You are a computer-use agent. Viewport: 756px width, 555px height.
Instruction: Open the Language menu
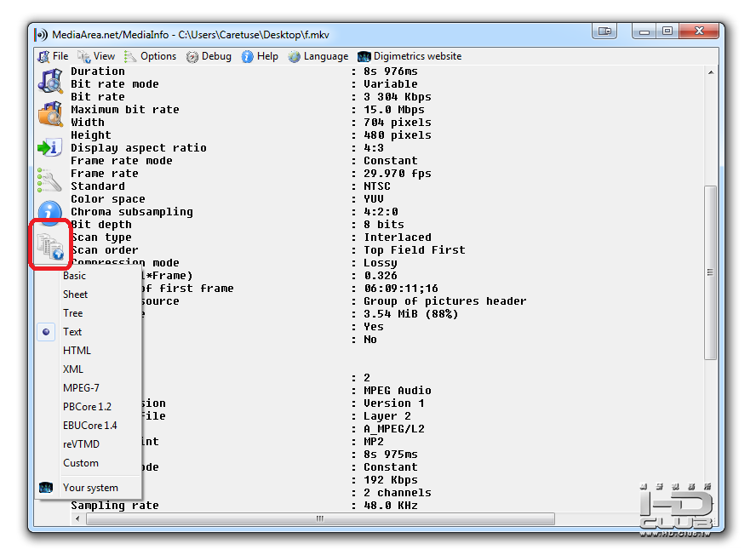tap(318, 56)
